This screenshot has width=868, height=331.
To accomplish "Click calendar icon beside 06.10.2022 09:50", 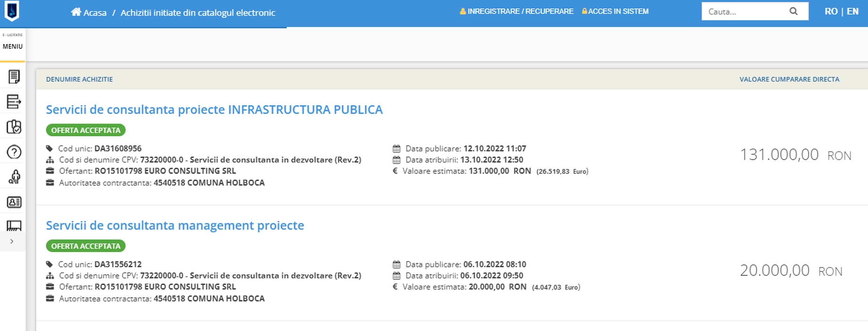I will (x=396, y=276).
